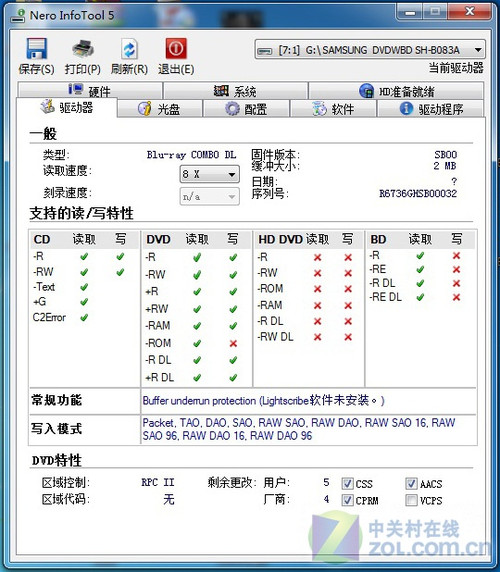The image size is (500, 572).
Task: Open the 硬件 hardware tab
Action: pos(90,90)
